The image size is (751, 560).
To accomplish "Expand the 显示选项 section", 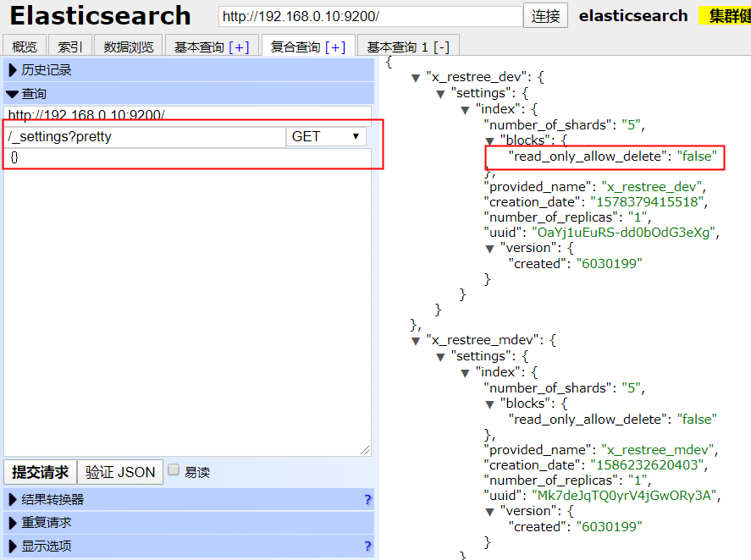I will pyautogui.click(x=189, y=546).
